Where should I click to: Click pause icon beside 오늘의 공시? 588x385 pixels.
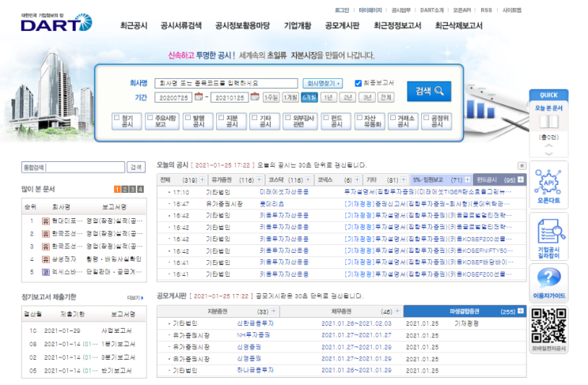coord(522,165)
